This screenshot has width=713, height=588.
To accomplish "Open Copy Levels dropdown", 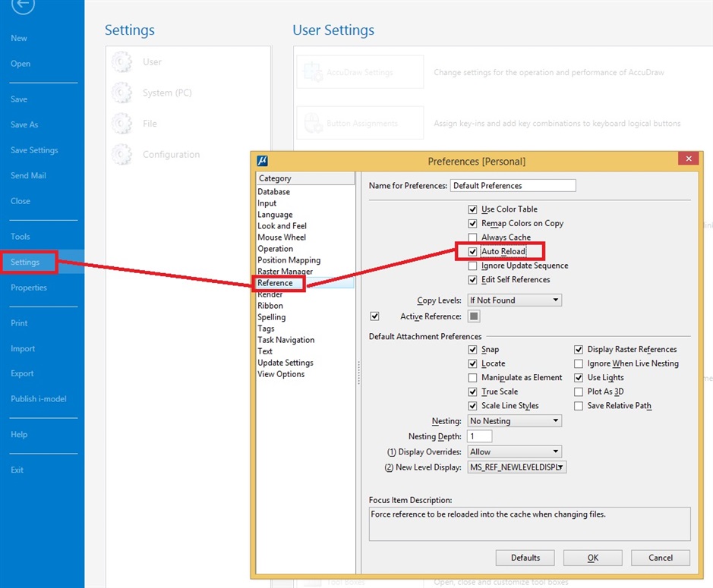I will 514,300.
